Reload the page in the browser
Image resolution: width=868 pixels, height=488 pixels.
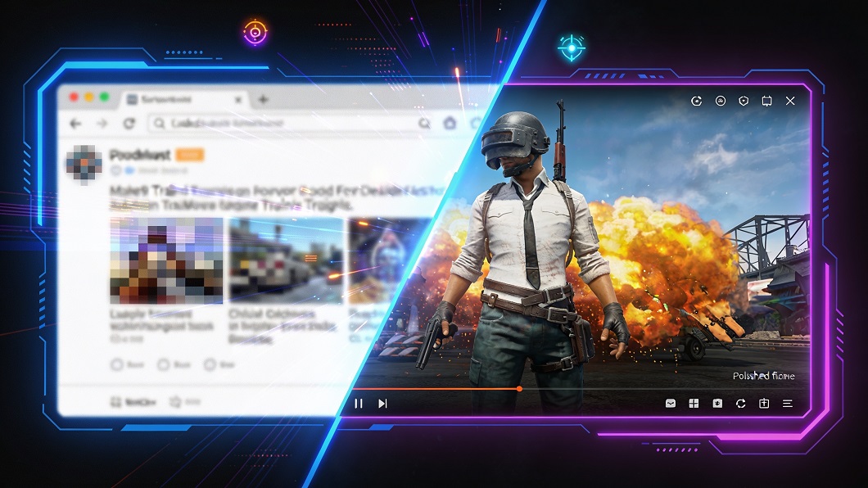pyautogui.click(x=129, y=124)
